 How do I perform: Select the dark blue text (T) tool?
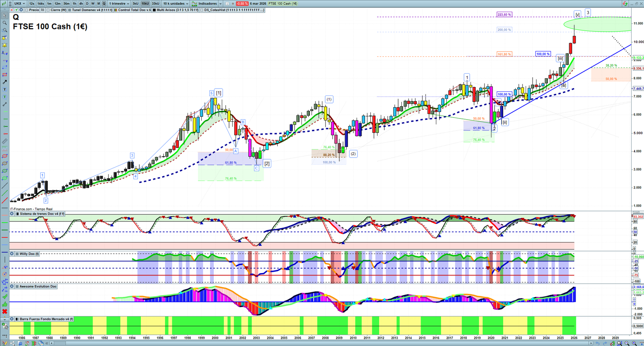coord(4,89)
